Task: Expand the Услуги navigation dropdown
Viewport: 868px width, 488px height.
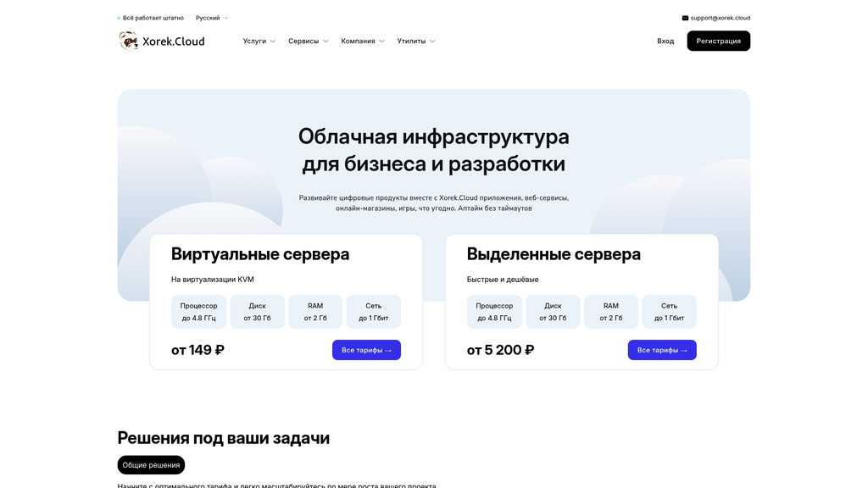Action: [x=259, y=41]
